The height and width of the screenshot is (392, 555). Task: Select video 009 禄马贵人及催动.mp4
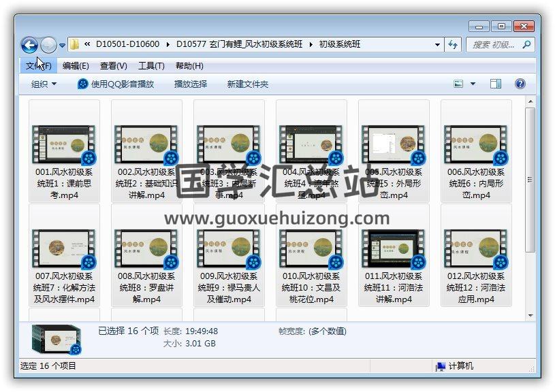pyautogui.click(x=229, y=255)
